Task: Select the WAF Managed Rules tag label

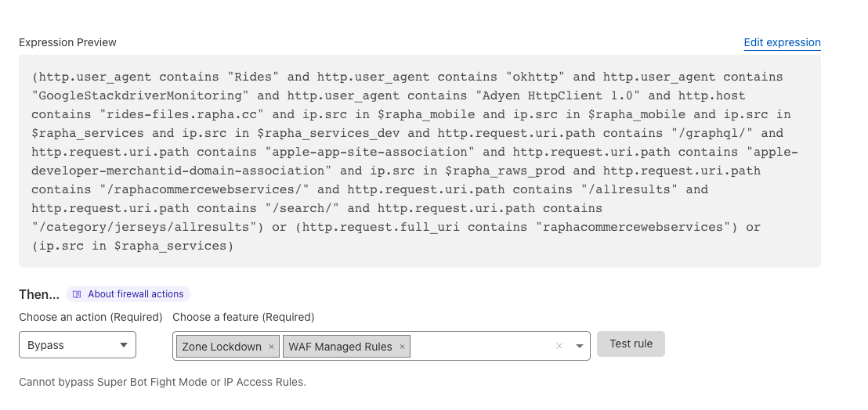Action: 340,347
